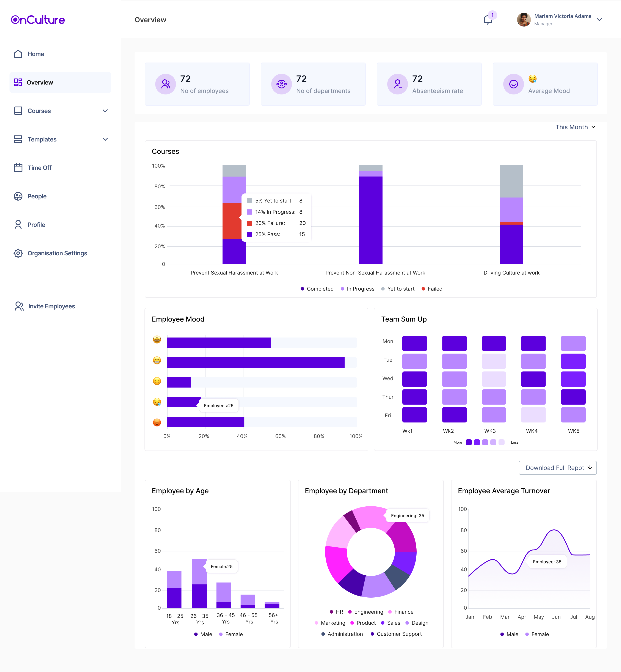This screenshot has height=672, width=621.
Task: Expand the Courses sidebar chevron
Action: [x=105, y=111]
